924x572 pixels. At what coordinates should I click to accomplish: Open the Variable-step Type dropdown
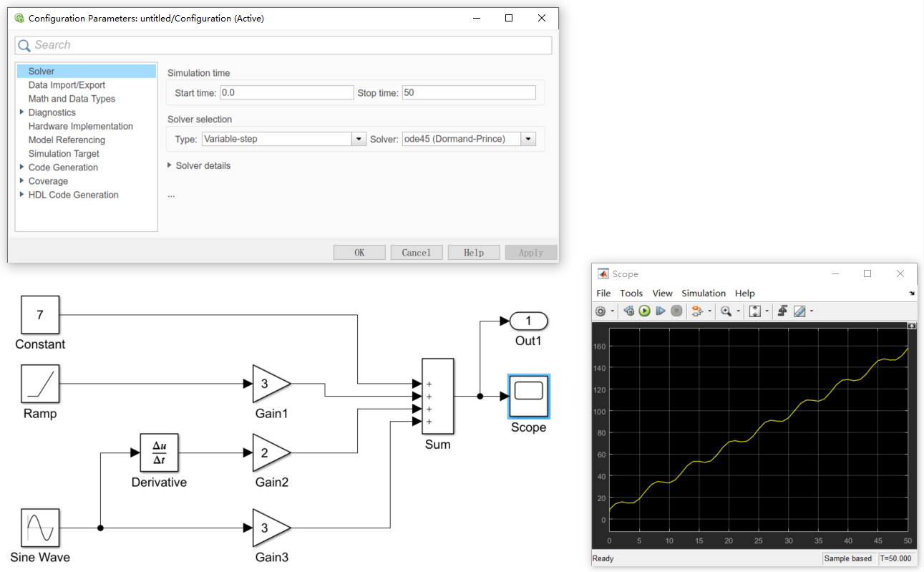click(x=358, y=138)
